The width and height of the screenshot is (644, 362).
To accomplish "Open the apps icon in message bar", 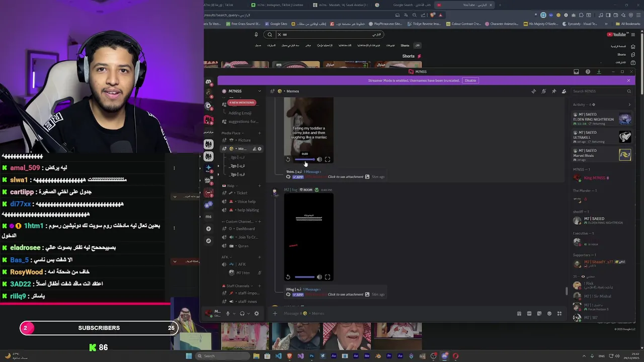I will point(559,313).
